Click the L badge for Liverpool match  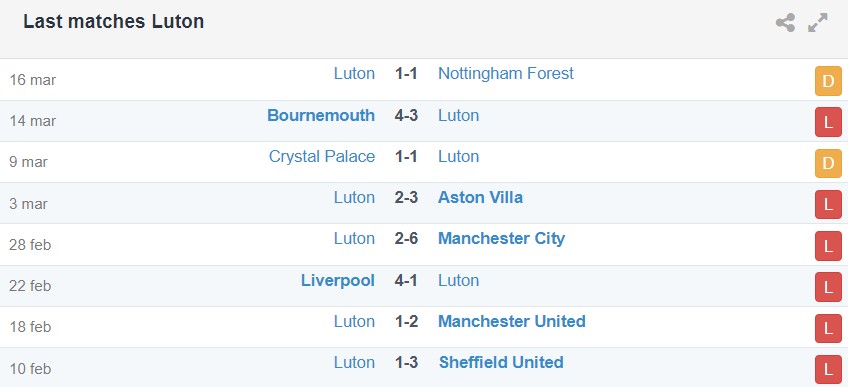pos(828,287)
